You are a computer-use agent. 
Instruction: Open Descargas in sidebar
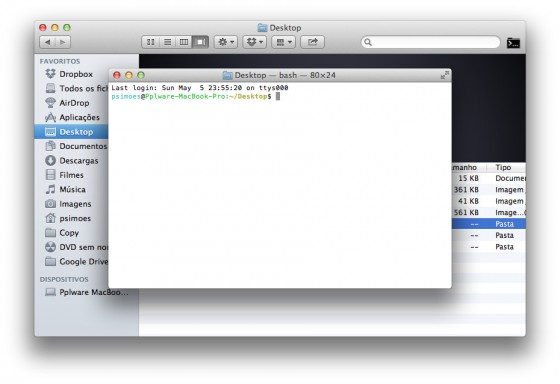(x=72, y=161)
